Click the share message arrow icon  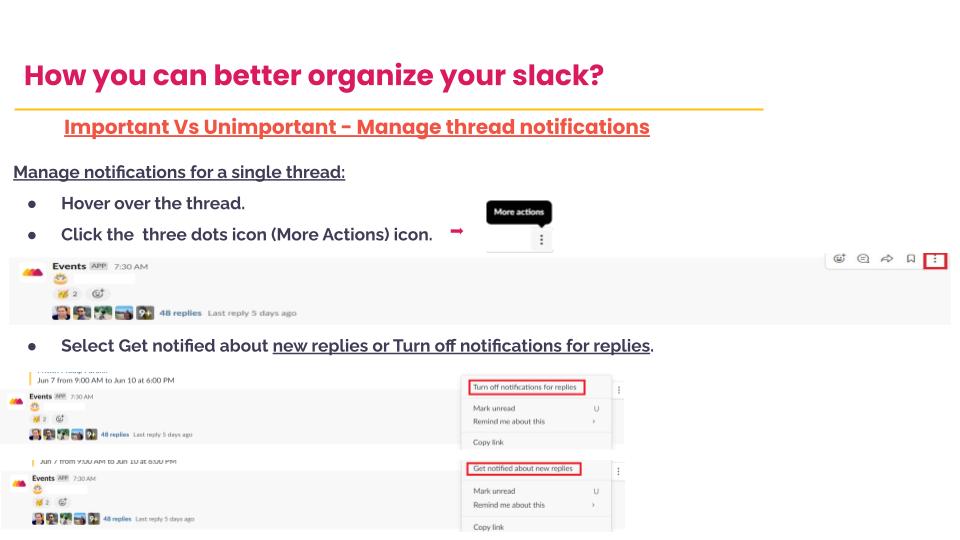887,260
